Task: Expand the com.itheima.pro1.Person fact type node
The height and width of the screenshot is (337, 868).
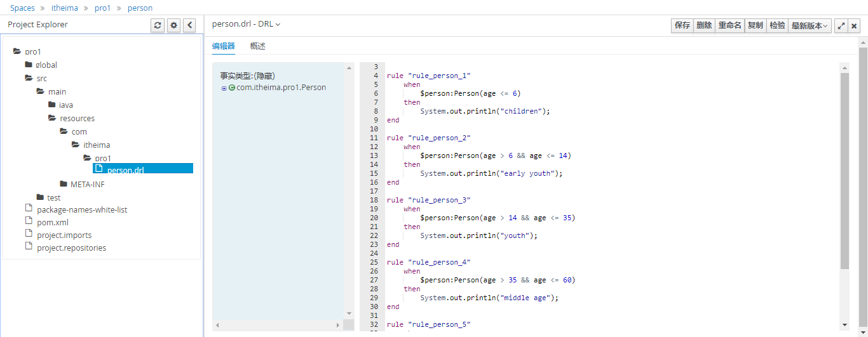Action: tap(224, 88)
